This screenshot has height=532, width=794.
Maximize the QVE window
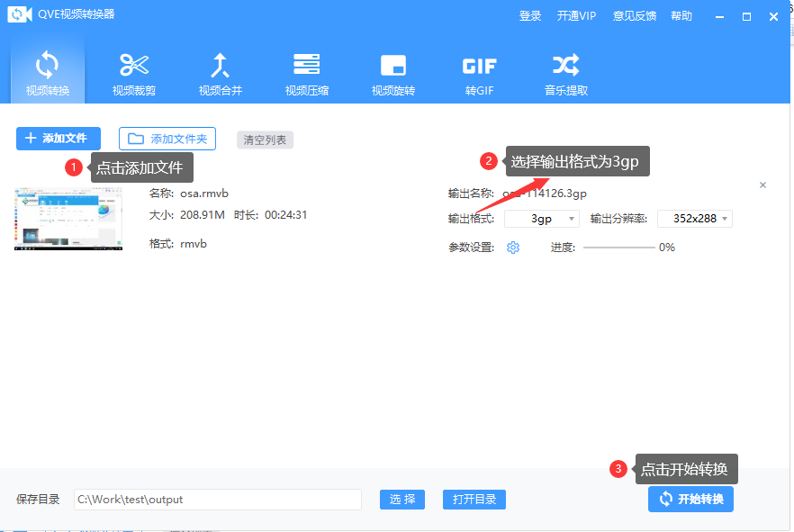pyautogui.click(x=746, y=17)
